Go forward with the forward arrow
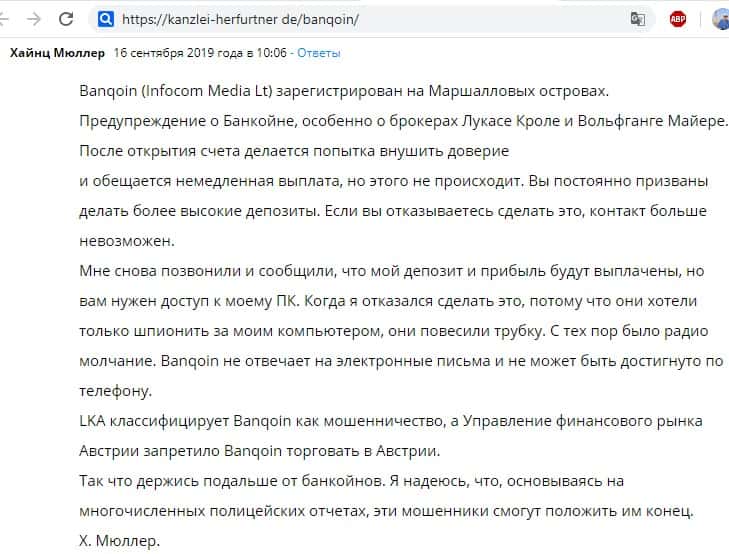 [34, 19]
